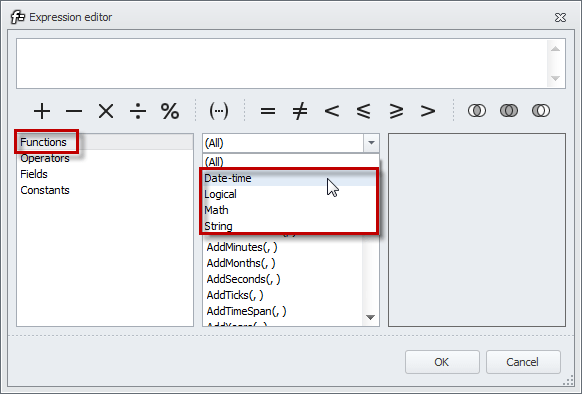Insert the plus addition operator
Screen dimensions: 582x394
coord(42,111)
